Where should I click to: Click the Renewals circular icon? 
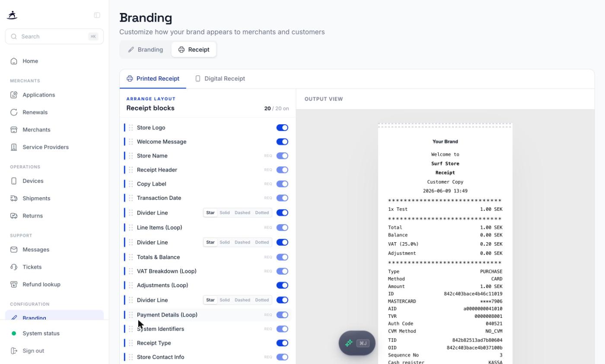14,112
